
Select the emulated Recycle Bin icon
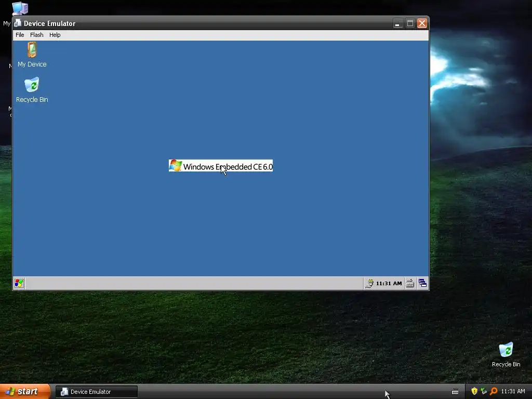click(32, 90)
